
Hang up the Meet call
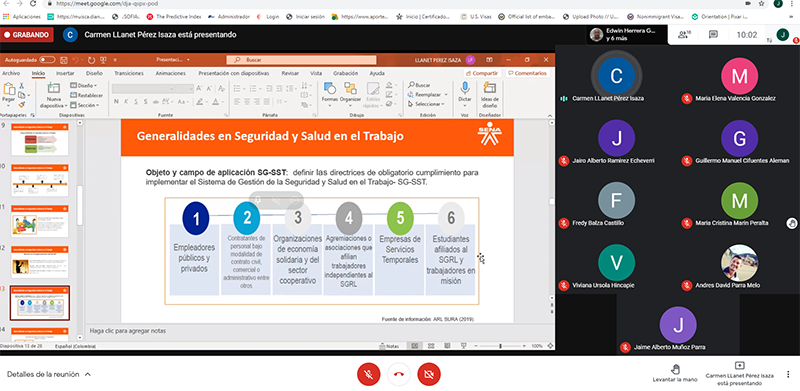point(398,375)
